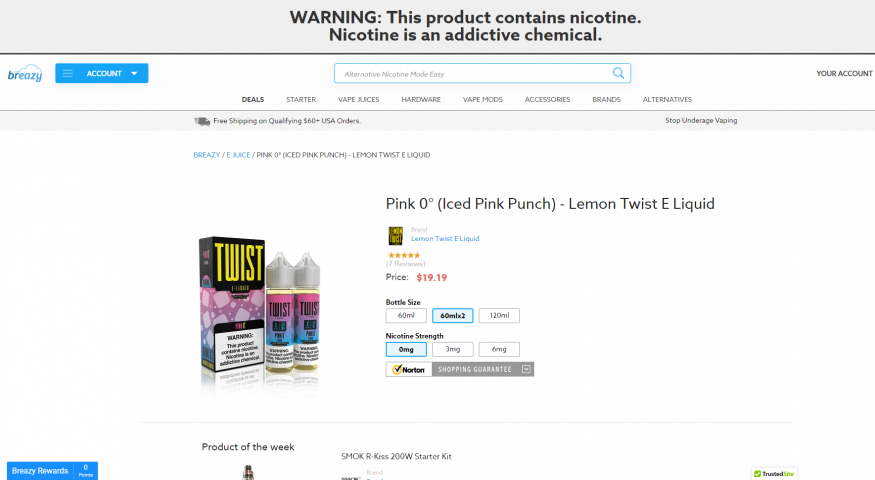875x480 pixels.
Task: Click the hamburger menu icon in Account button
Action: pyautogui.click(x=68, y=73)
